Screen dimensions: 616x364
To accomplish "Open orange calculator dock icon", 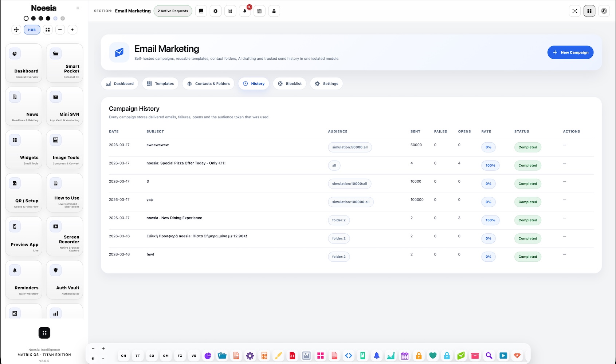I will point(264,356).
